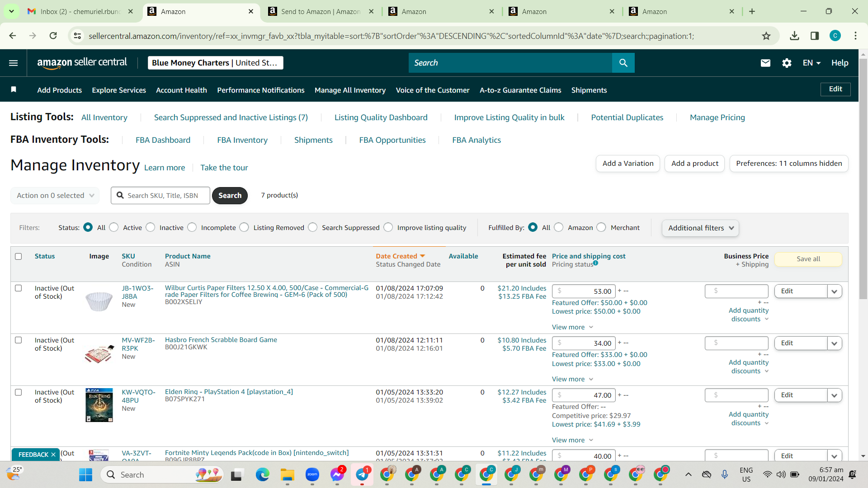Viewport: 868px width, 488px height.
Task: Open Edit dropdown arrow for Wilbur Curtis row
Action: pos(835,291)
